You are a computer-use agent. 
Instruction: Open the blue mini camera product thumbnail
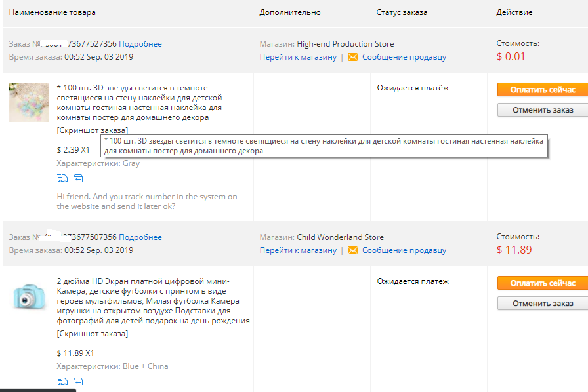pos(29,296)
